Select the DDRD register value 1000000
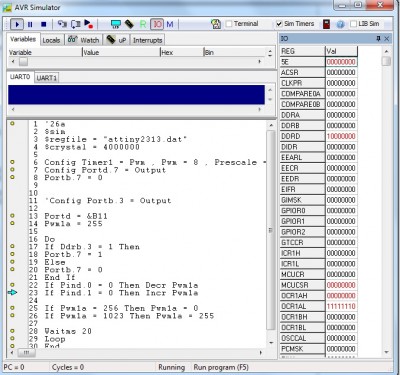This screenshot has width=400, height=375. 341,136
